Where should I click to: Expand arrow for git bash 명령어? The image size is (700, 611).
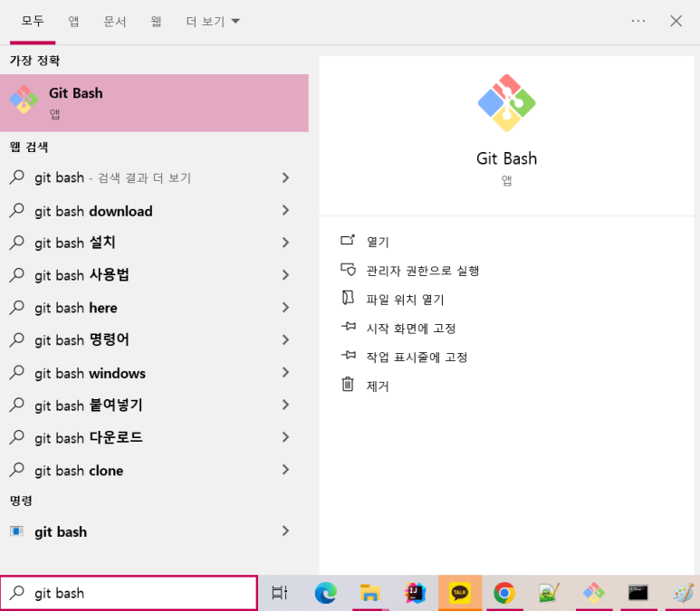(286, 339)
